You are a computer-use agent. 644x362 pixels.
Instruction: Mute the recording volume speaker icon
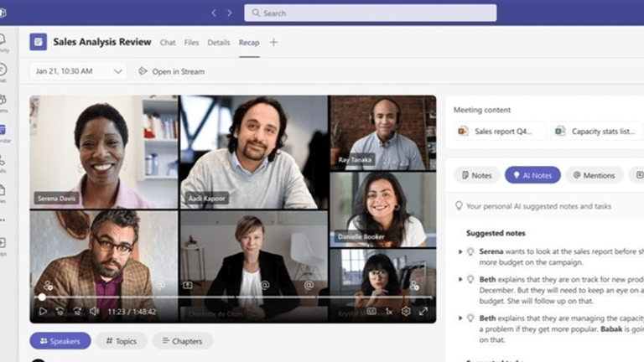94,311
